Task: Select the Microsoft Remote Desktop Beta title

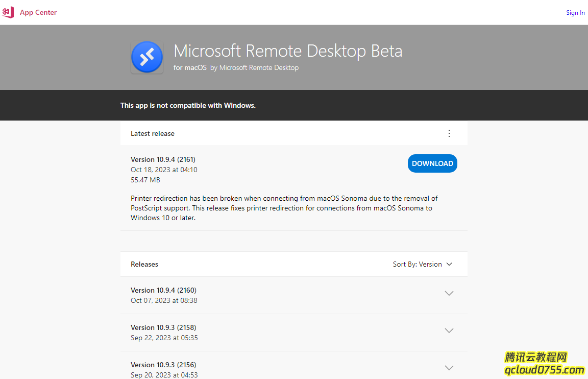Action: tap(288, 51)
